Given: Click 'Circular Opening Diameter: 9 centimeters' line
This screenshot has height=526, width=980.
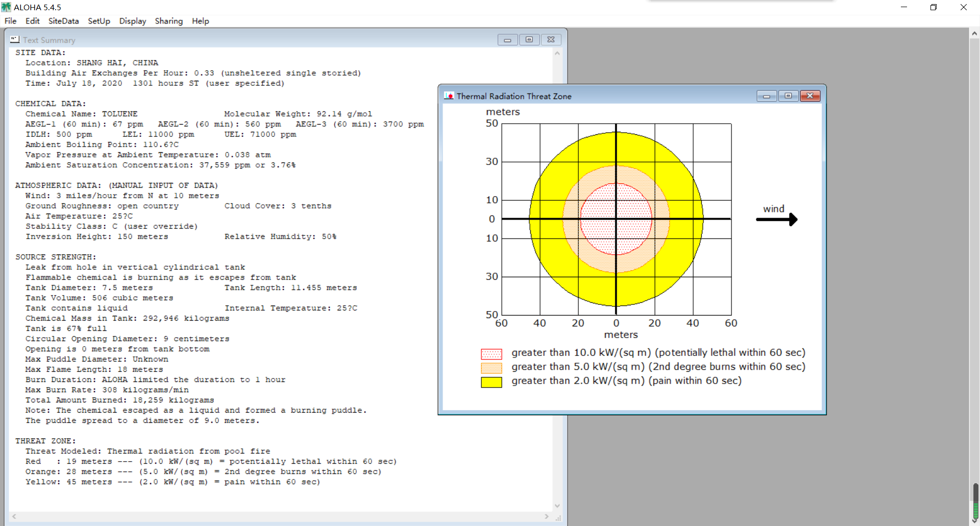Looking at the screenshot, I should pos(128,339).
